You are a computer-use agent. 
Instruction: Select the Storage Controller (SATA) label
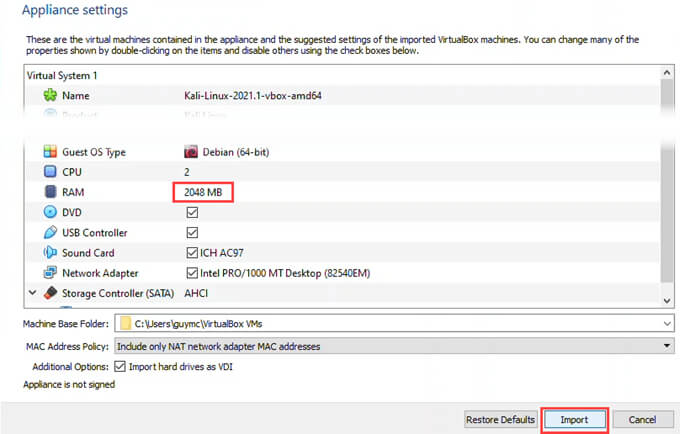(118, 294)
